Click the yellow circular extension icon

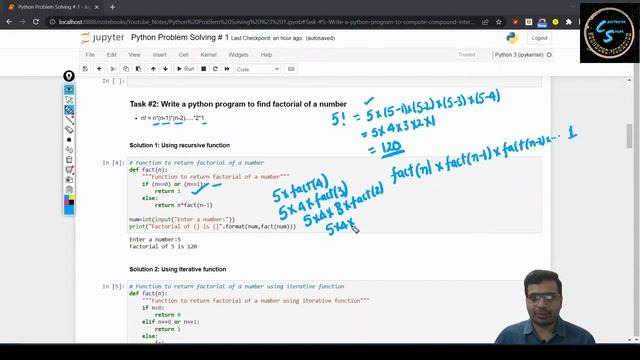[x=556, y=22]
